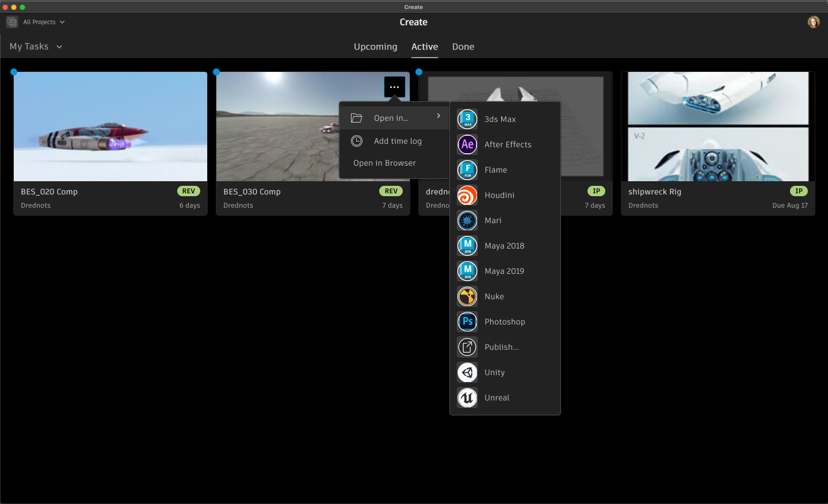Switch to the Upcoming tab
The image size is (828, 504).
pyautogui.click(x=376, y=47)
